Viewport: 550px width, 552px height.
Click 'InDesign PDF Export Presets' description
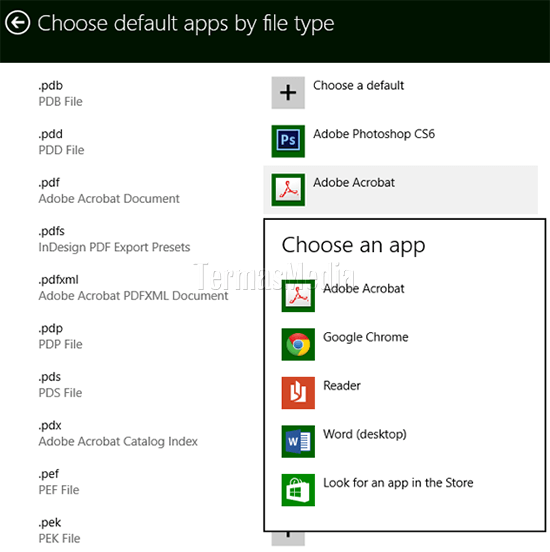point(114,247)
